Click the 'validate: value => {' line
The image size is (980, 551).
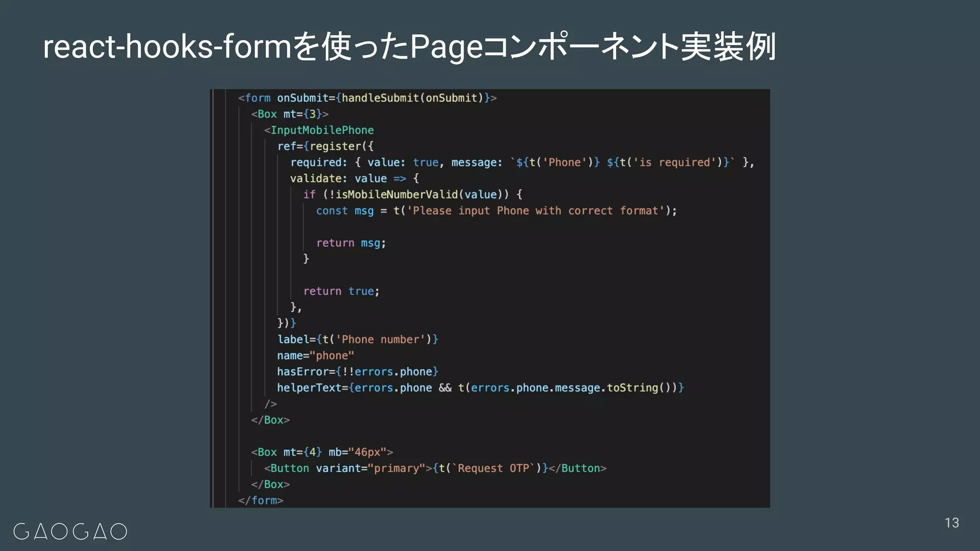[355, 178]
